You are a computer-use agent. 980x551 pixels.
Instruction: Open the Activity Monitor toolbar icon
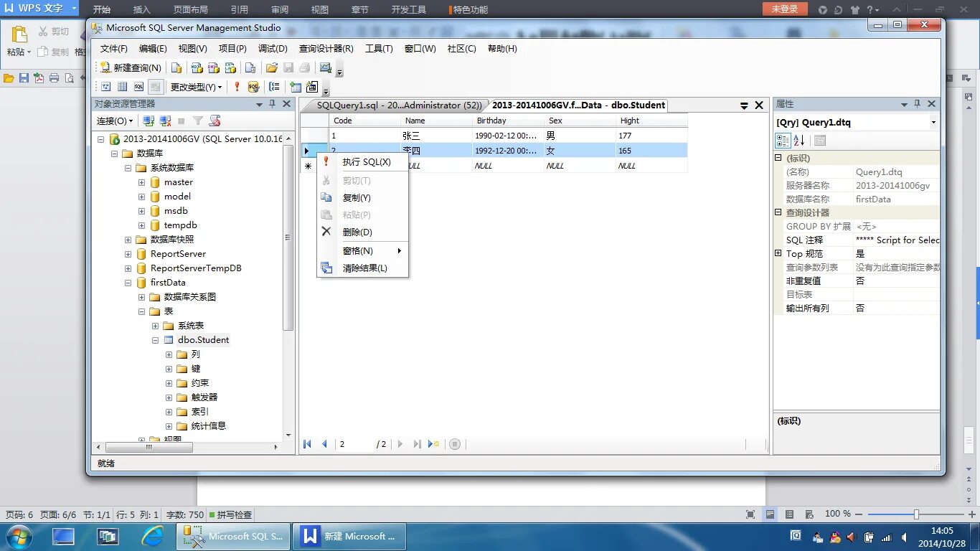(326, 68)
